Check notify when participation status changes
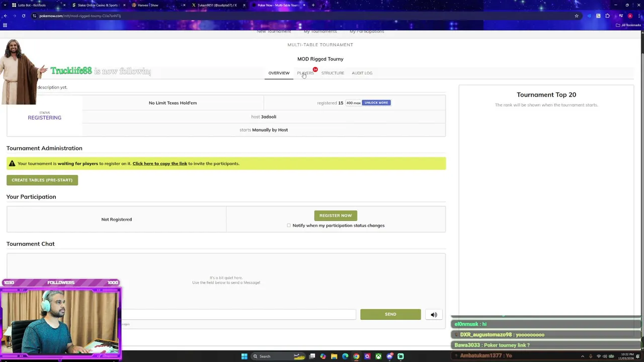 click(x=289, y=226)
